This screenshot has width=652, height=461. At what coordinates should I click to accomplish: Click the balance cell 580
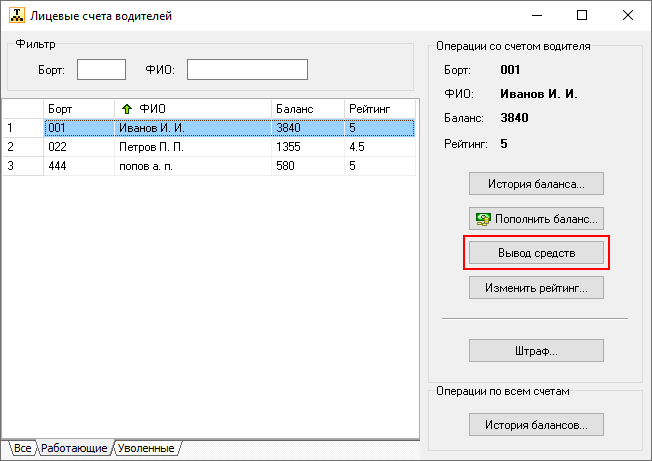(x=308, y=166)
